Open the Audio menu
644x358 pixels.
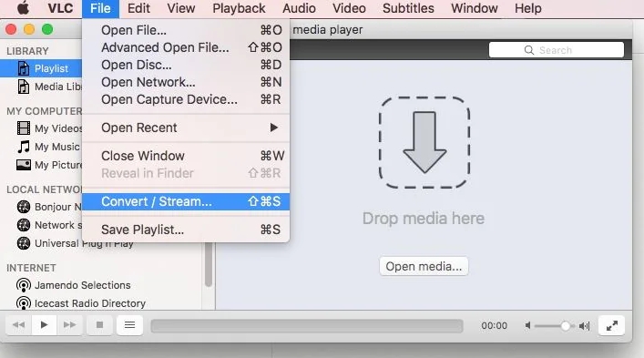pyautogui.click(x=299, y=8)
